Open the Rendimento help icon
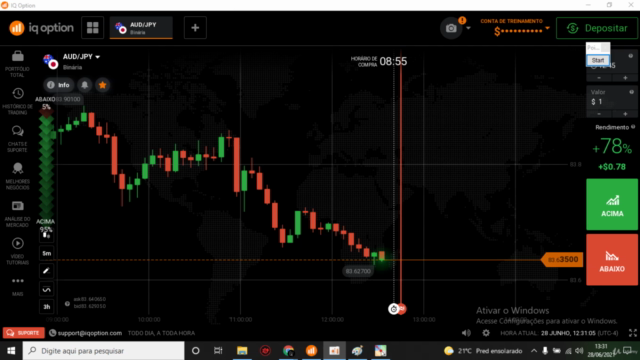 click(x=633, y=127)
